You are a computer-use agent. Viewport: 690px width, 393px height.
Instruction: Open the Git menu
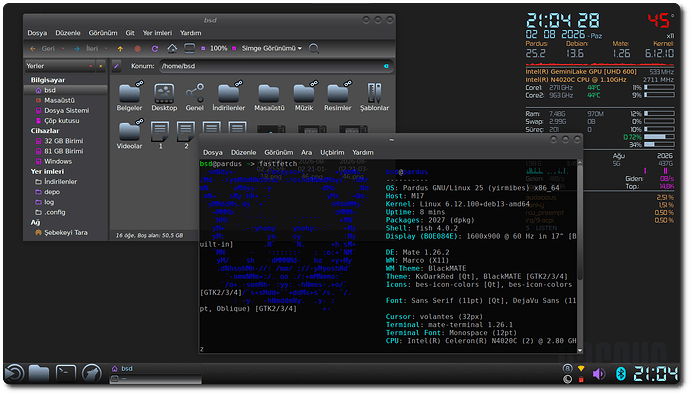click(130, 33)
